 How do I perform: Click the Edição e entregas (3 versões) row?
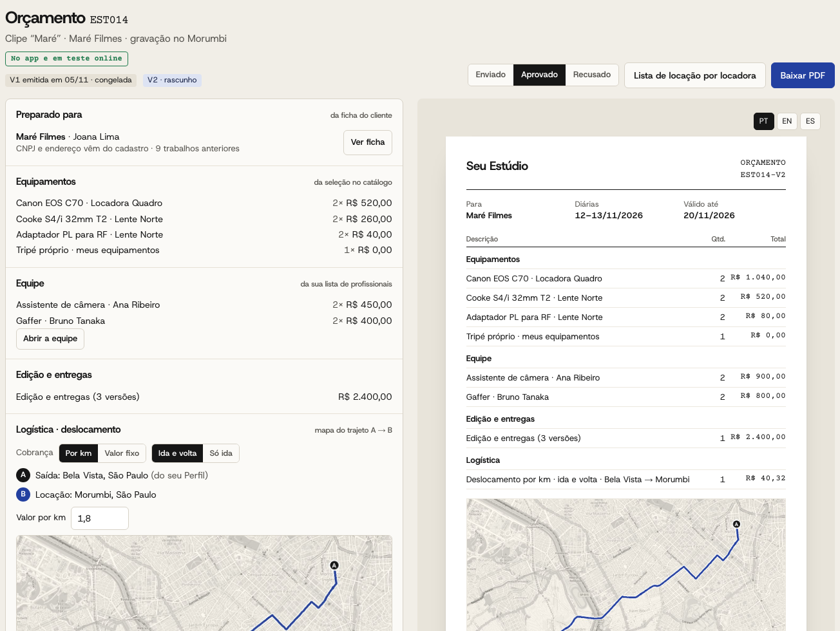click(x=204, y=397)
